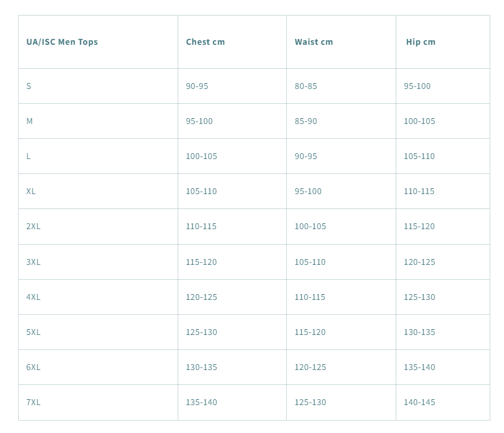Click chest value 90-95 for size S
This screenshot has width=504, height=433.
tap(197, 86)
